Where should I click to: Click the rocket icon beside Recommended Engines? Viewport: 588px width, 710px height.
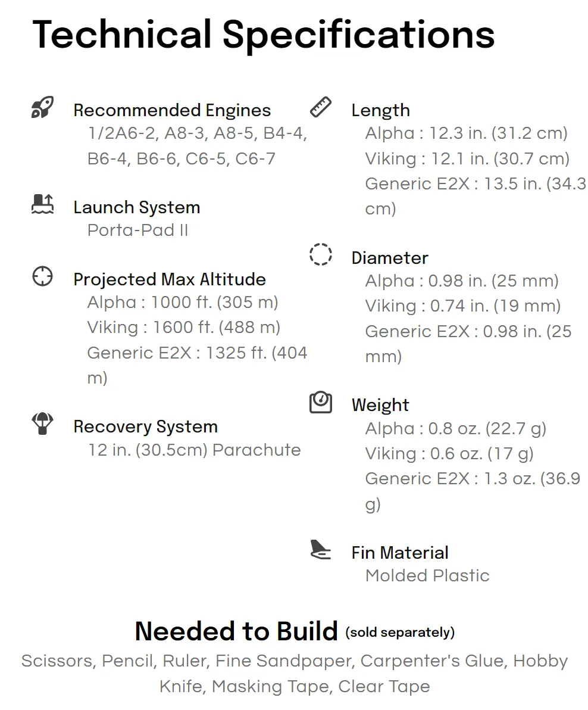click(x=42, y=107)
